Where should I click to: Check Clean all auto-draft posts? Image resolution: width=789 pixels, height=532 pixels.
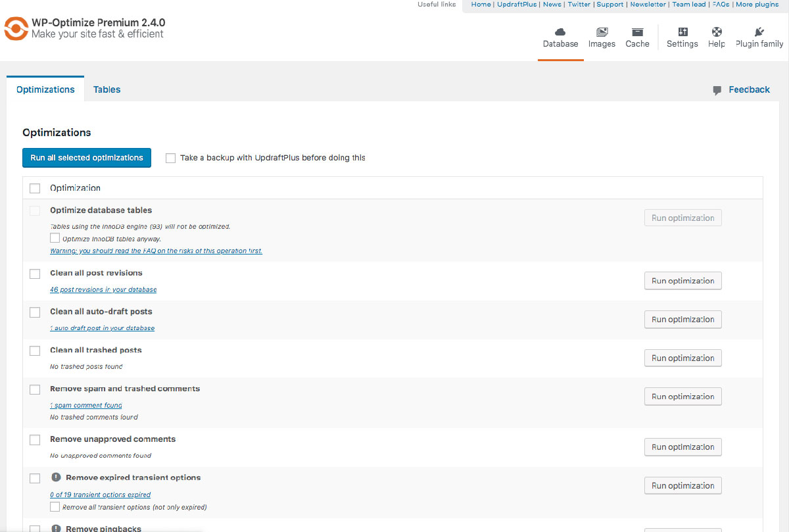coord(35,312)
